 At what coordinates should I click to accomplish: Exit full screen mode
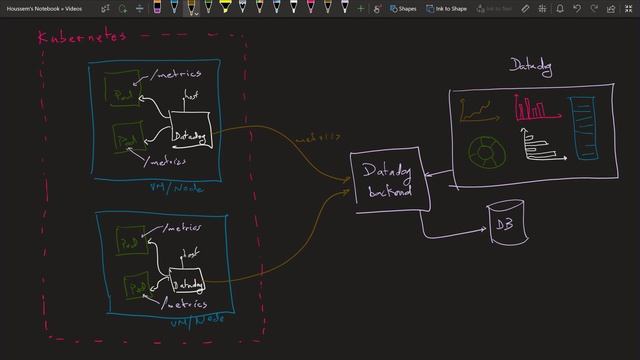tap(629, 9)
